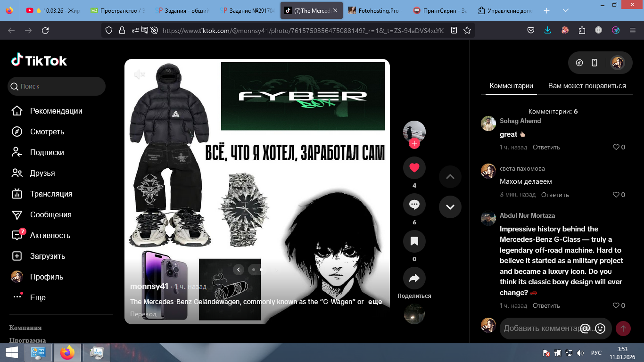Open the Firefox hamburger application menu

pyautogui.click(x=633, y=30)
